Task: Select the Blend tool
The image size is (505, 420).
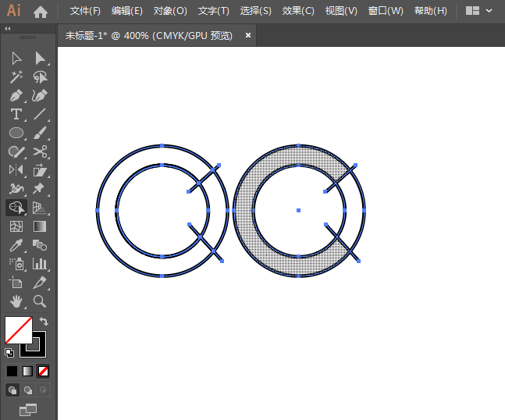Action: coord(40,245)
